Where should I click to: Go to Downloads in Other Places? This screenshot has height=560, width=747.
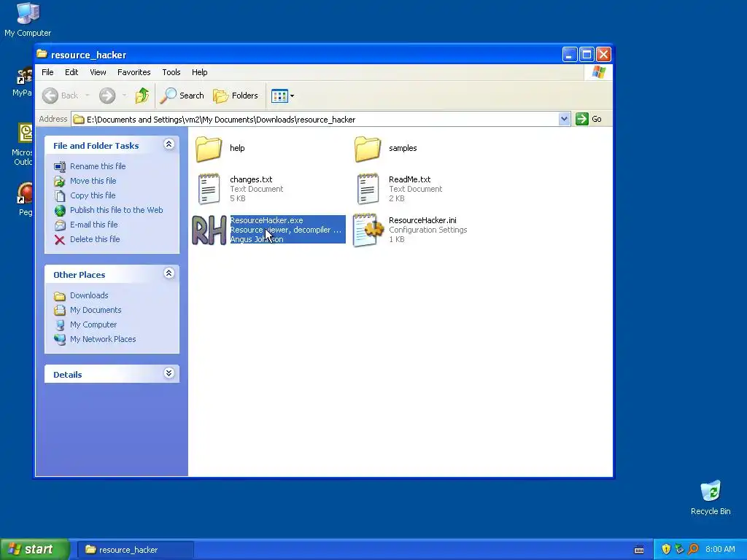(89, 296)
